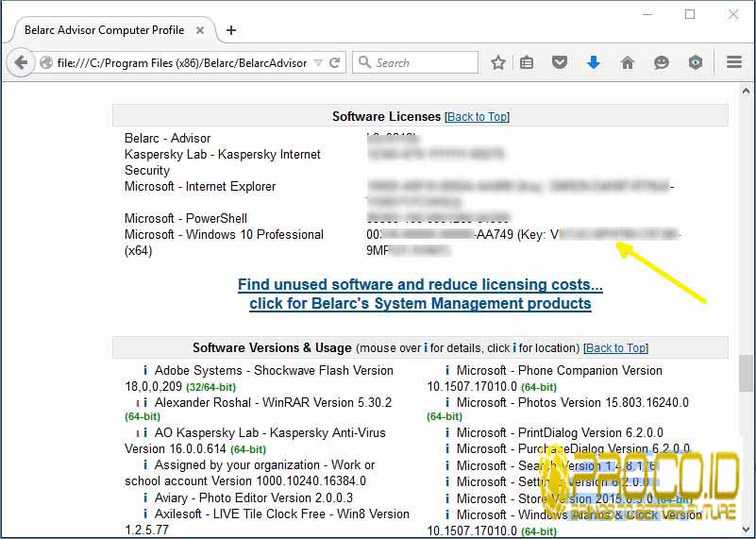Minimize the browser window
The width and height of the screenshot is (756, 539).
647,14
